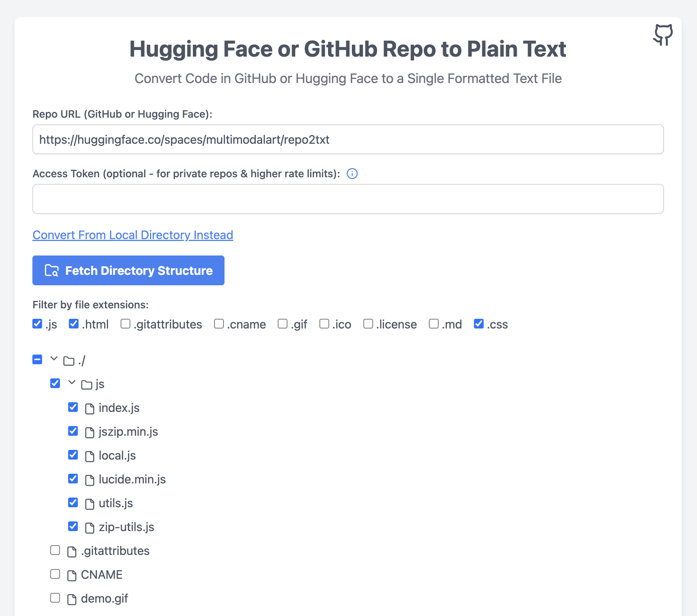Select the zip-utils.js file entry
697x616 pixels.
[x=126, y=527]
